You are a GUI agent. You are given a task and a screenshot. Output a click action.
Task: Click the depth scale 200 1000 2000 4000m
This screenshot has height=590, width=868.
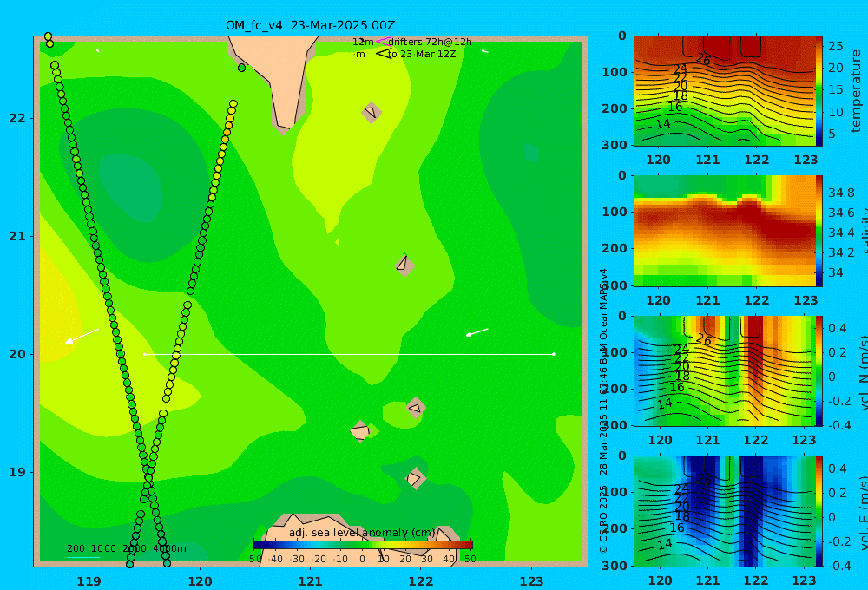[126, 548]
